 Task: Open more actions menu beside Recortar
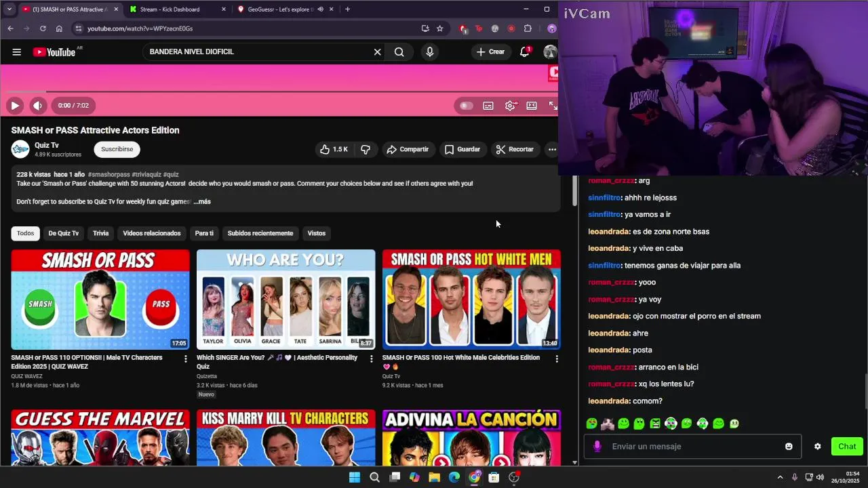point(552,149)
